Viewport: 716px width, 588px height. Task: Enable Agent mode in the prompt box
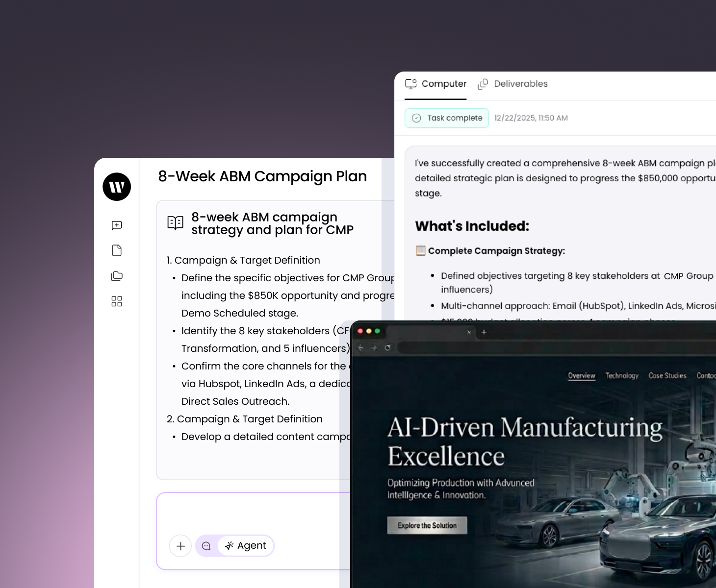246,546
